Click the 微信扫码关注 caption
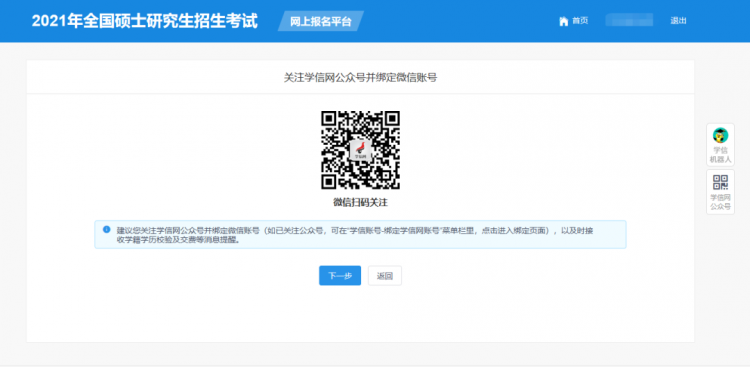 pyautogui.click(x=360, y=203)
